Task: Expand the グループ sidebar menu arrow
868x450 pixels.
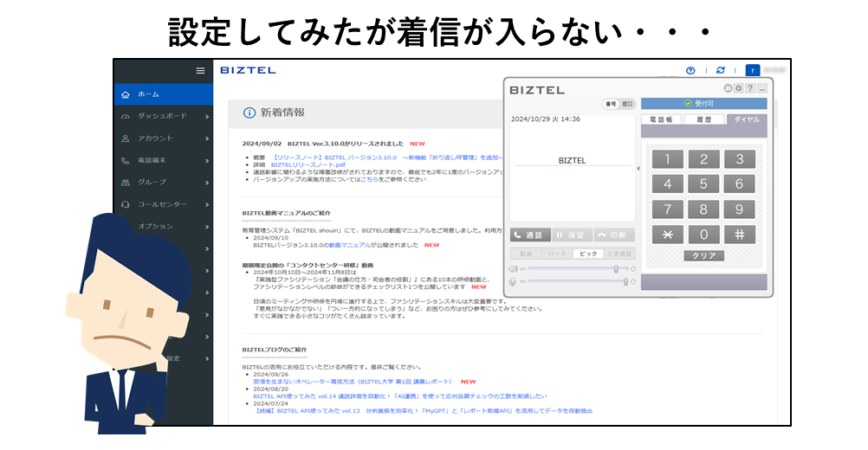Action: tap(207, 183)
